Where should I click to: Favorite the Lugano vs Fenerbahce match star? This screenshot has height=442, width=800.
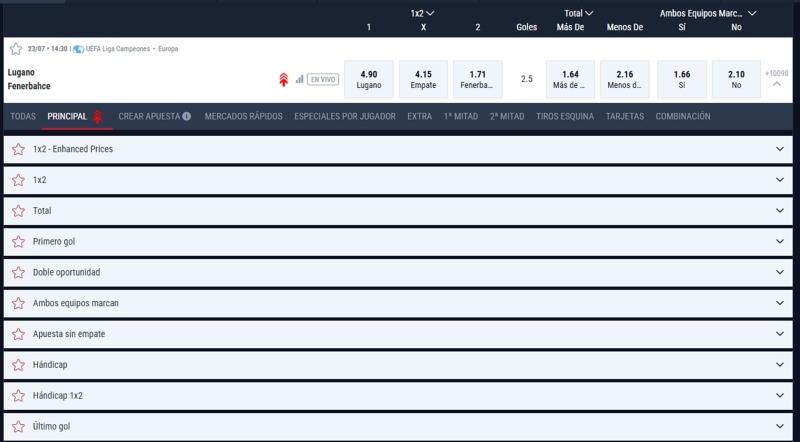click(16, 48)
